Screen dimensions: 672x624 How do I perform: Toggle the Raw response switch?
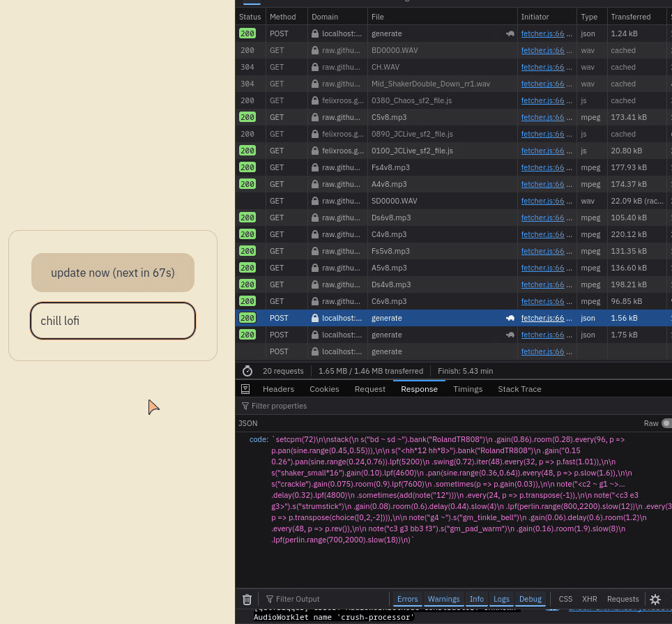[666, 423]
